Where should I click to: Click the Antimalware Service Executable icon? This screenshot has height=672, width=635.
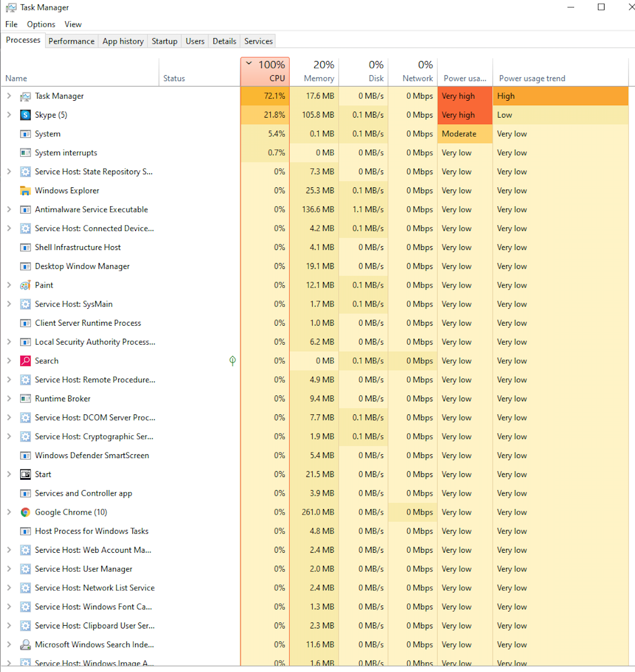(x=25, y=210)
